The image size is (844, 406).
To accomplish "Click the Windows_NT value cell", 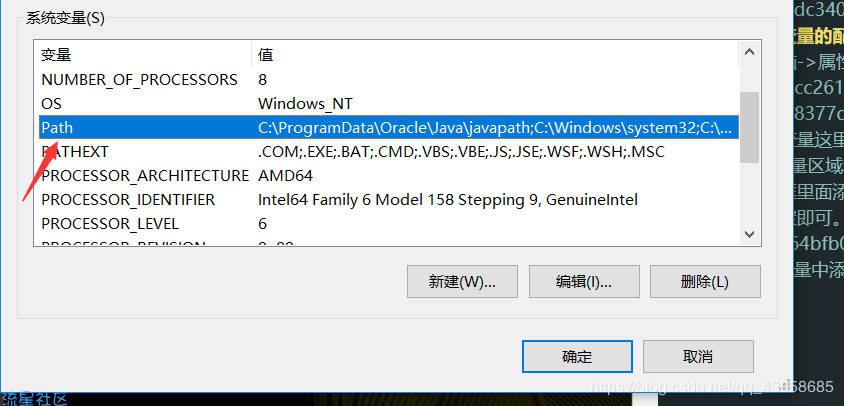I will 305,103.
